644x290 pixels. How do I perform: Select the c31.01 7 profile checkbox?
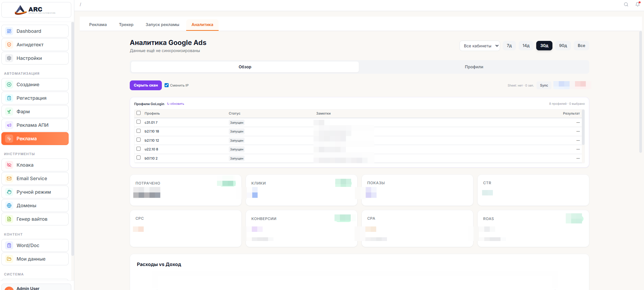tap(139, 122)
